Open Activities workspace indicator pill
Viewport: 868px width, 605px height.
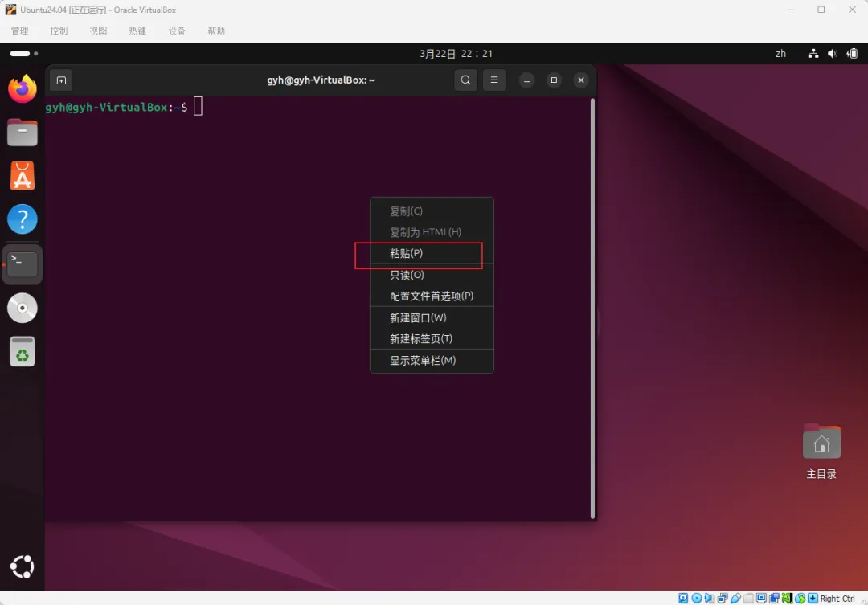pyautogui.click(x=24, y=54)
